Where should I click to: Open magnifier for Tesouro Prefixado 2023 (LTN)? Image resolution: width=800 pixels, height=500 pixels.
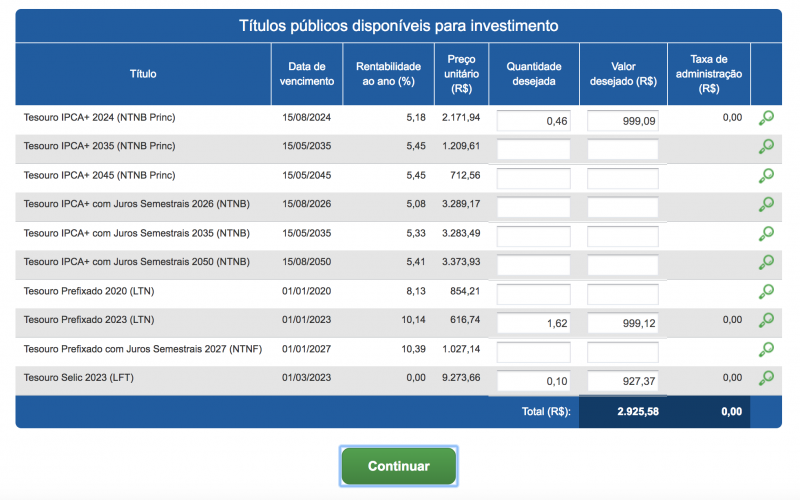pyautogui.click(x=766, y=320)
